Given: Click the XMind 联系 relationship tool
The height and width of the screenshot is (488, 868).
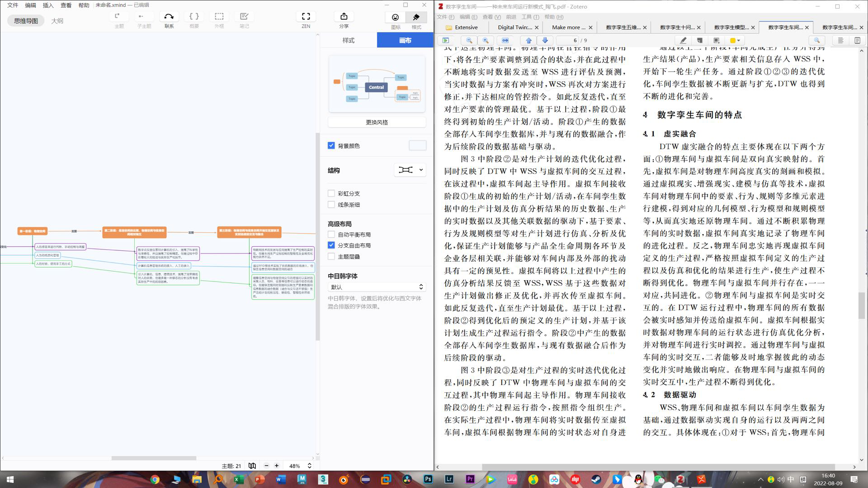Looking at the screenshot, I should point(169,17).
